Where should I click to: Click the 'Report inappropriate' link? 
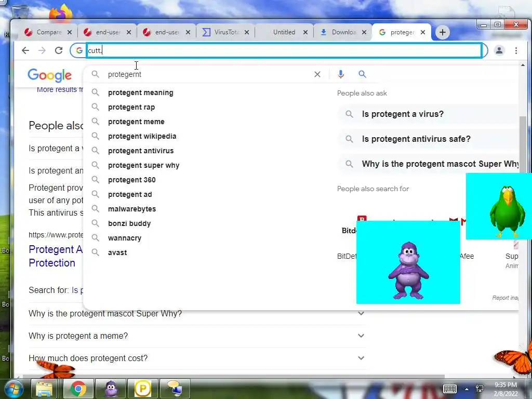505,298
